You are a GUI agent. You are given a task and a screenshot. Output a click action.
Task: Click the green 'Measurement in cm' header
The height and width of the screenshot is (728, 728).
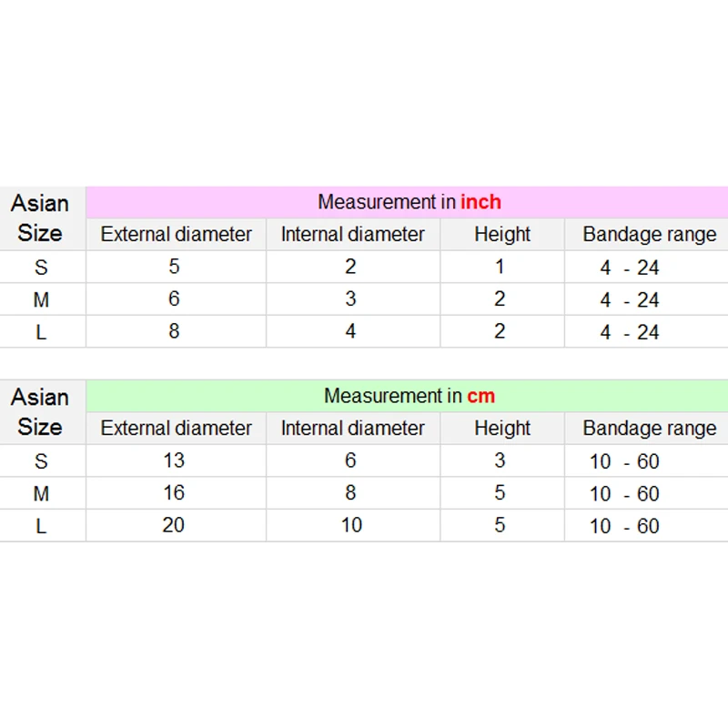[409, 396]
